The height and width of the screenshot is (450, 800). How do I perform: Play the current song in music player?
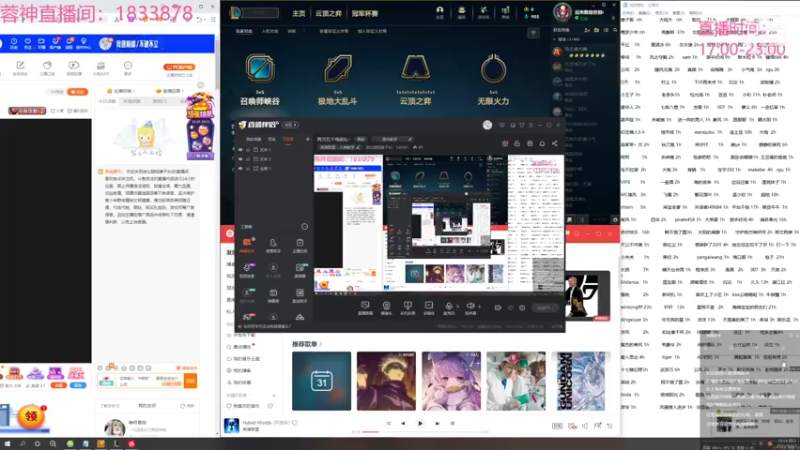pyautogui.click(x=420, y=423)
